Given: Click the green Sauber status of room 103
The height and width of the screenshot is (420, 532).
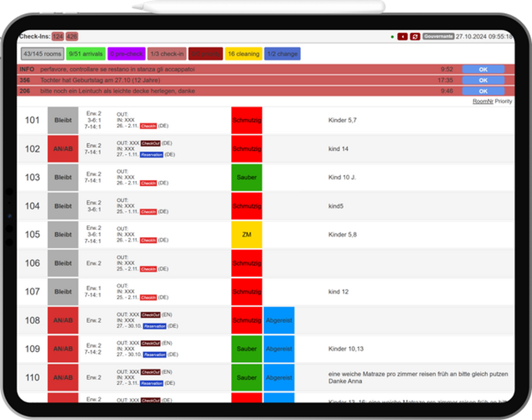Looking at the screenshot, I should tap(247, 177).
